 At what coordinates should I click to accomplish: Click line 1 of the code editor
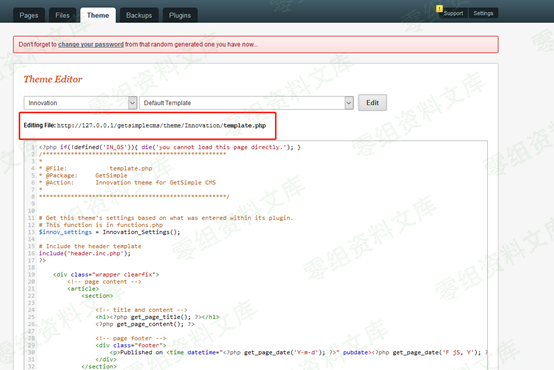pyautogui.click(x=170, y=147)
